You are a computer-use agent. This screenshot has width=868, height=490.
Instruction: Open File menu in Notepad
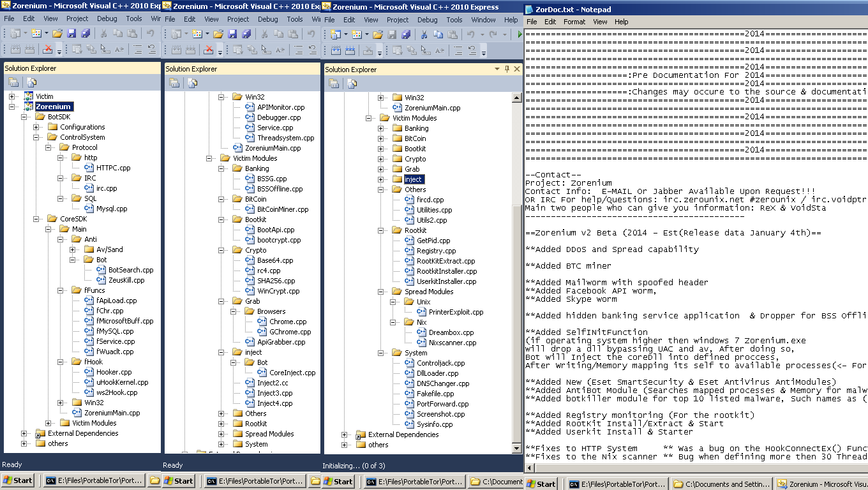[532, 22]
